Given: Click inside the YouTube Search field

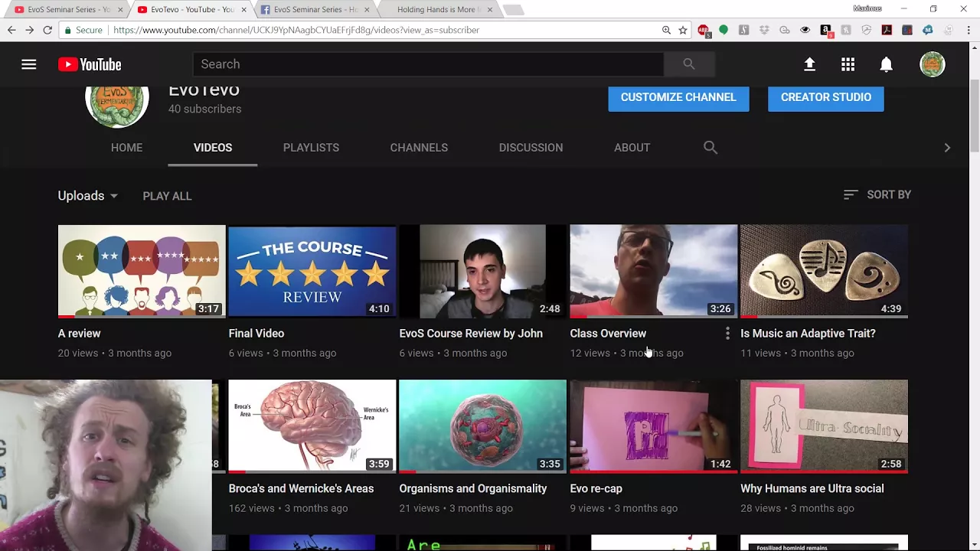Looking at the screenshot, I should coord(428,64).
